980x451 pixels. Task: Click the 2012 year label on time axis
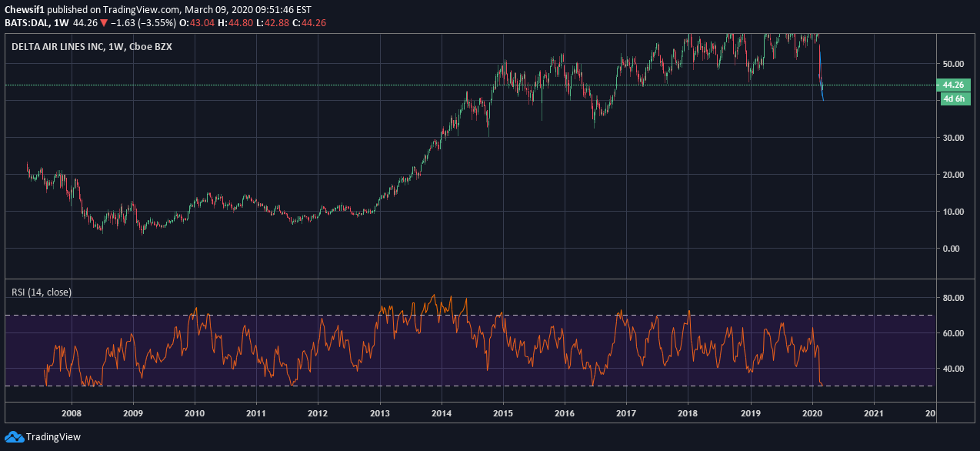[318, 413]
